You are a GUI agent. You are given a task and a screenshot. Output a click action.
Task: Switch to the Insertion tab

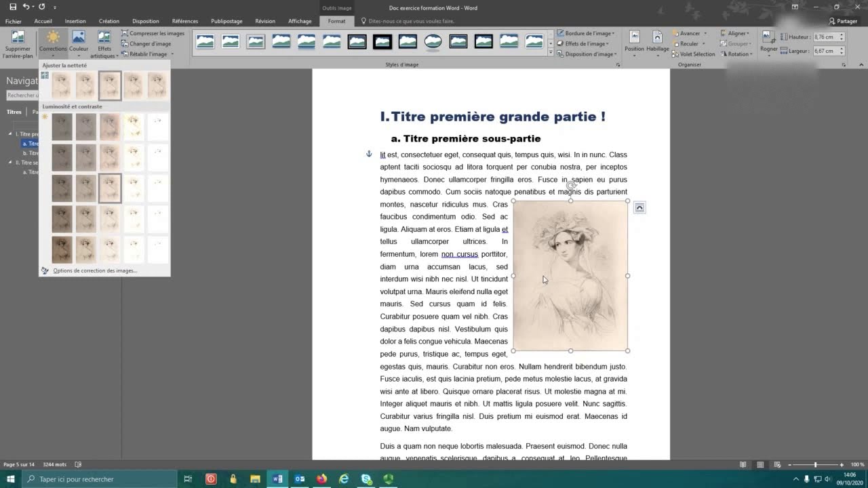tap(75, 21)
